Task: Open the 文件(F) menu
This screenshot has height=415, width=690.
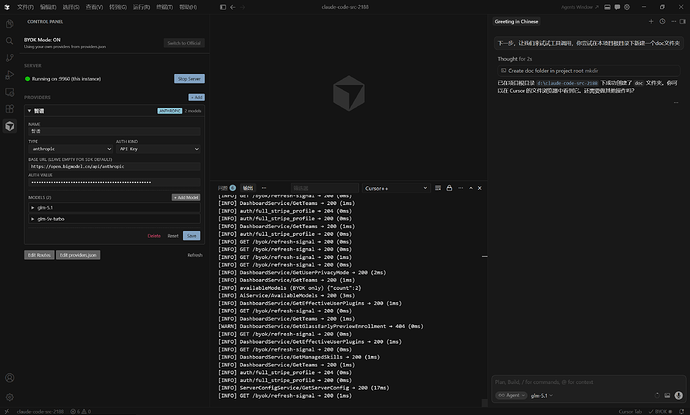Action: (x=26, y=7)
